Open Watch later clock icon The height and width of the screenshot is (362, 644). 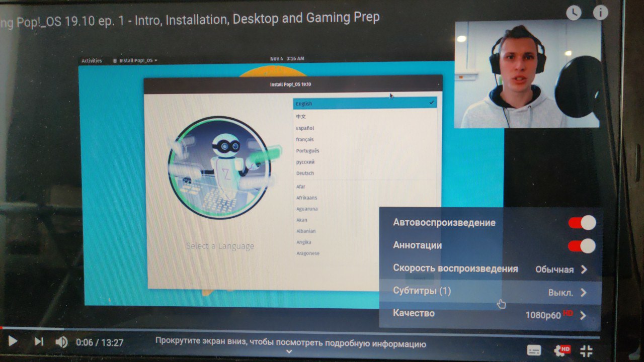pyautogui.click(x=574, y=13)
